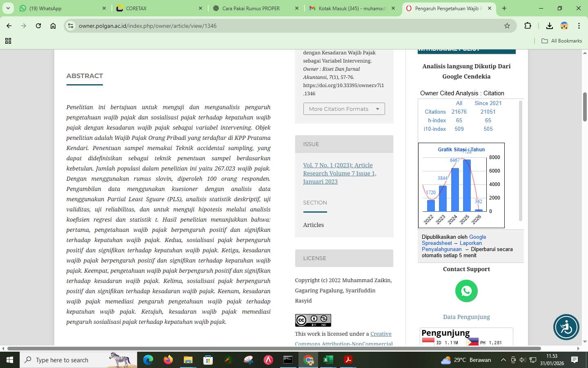Open the Chrome Extensions puzzle icon
Screen dimensions: 588x368
coord(528,25)
